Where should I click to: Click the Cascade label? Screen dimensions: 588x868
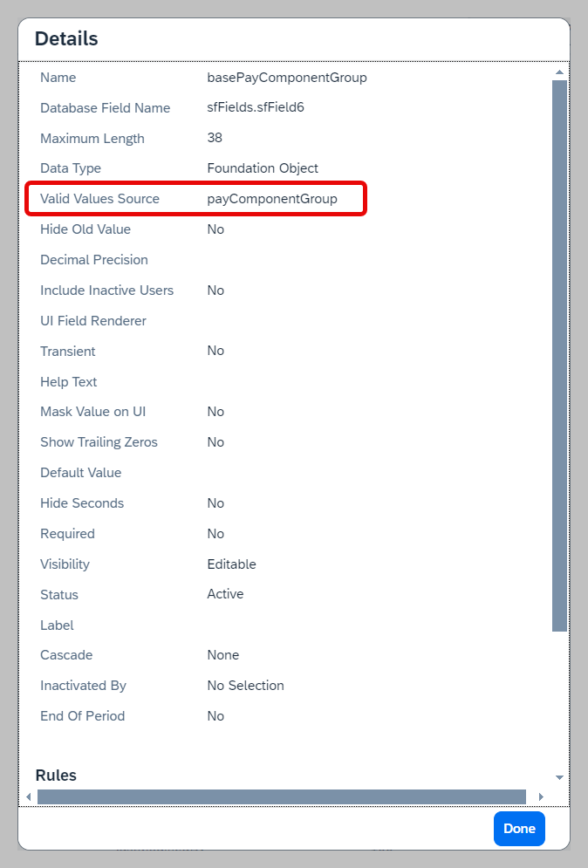click(66, 655)
